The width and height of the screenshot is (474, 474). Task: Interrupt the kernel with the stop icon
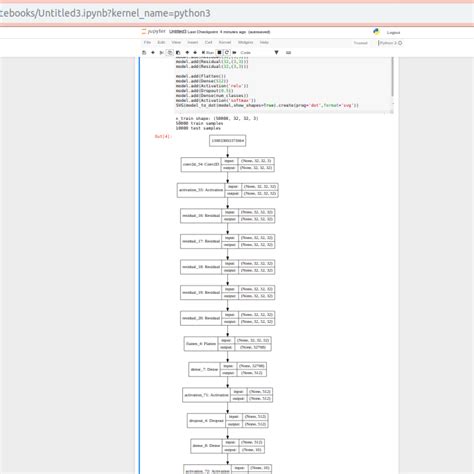click(219, 53)
